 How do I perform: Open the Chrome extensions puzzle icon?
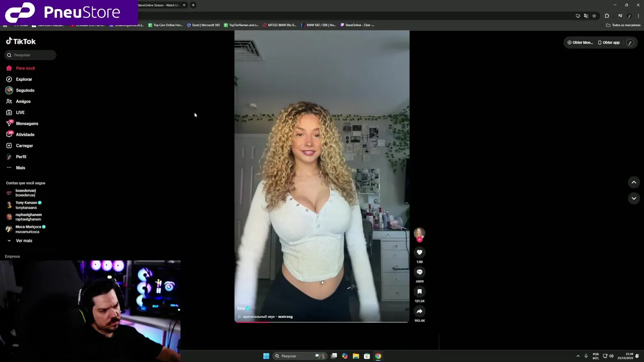tap(607, 16)
